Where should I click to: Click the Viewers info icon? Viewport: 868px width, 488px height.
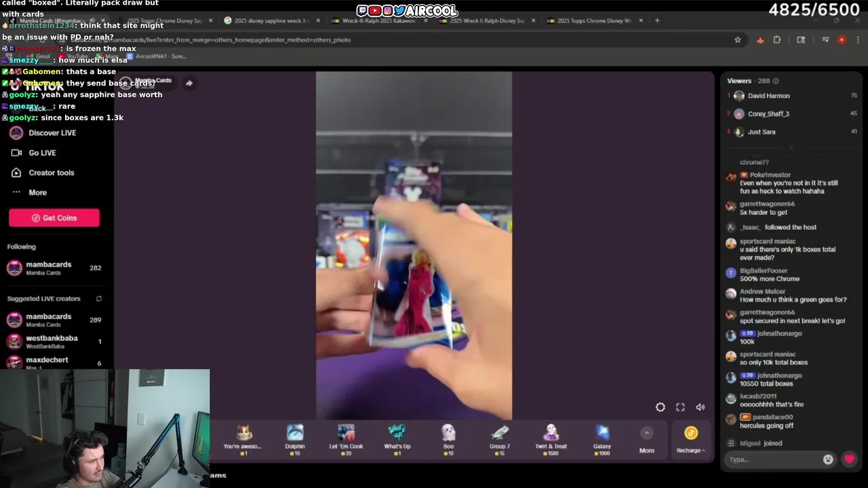(776, 81)
